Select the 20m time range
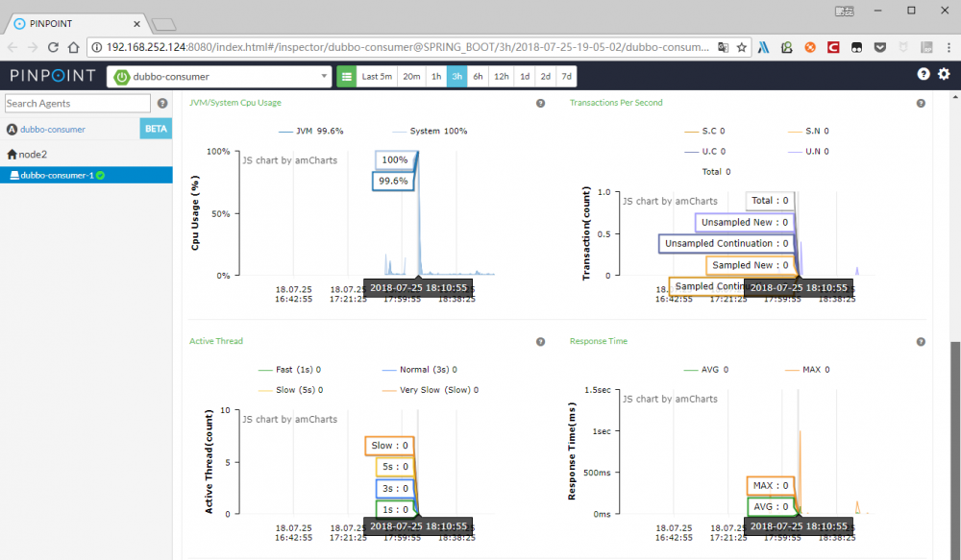The height and width of the screenshot is (560, 961). [x=411, y=77]
